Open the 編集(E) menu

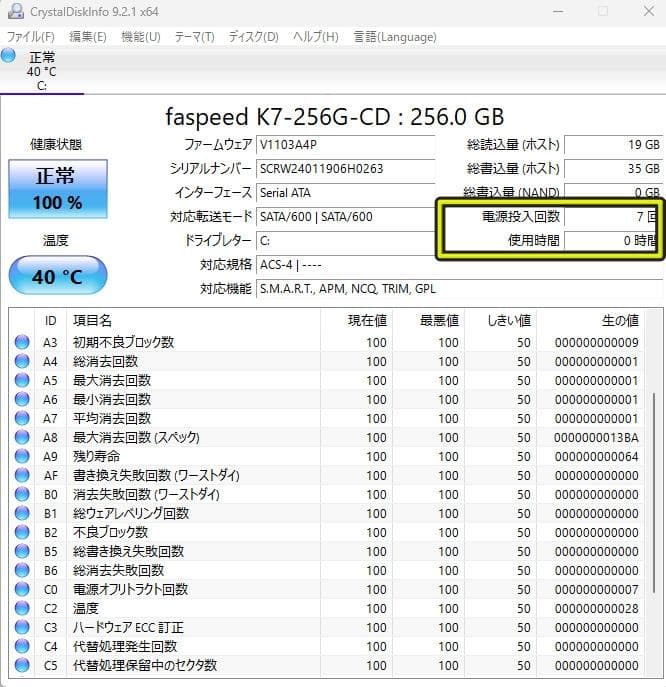coord(88,37)
